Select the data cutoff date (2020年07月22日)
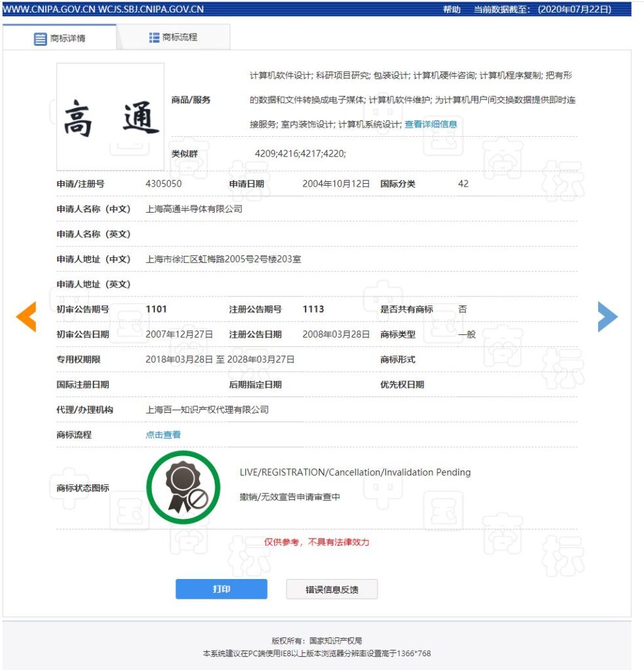The width and height of the screenshot is (644, 670). [575, 9]
